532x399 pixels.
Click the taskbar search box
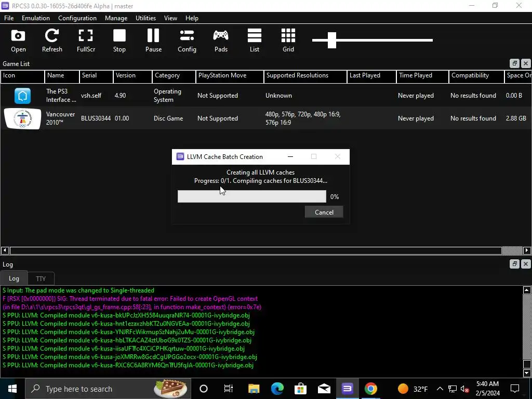[x=108, y=389]
